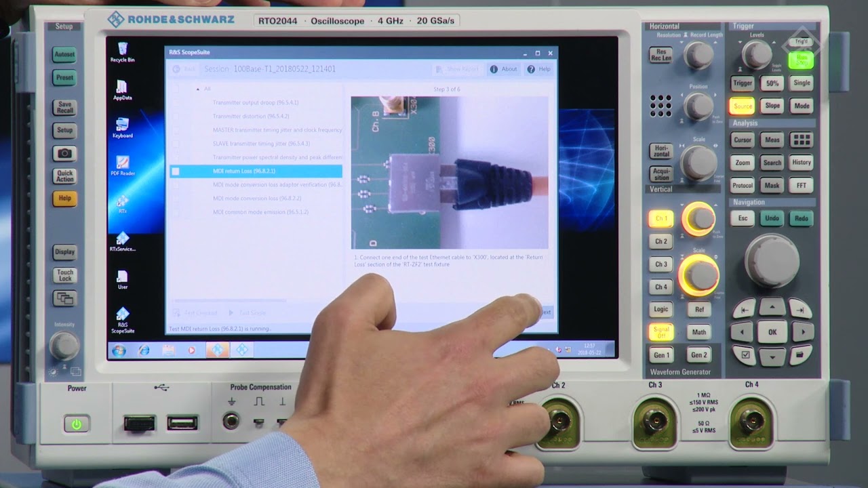The width and height of the screenshot is (868, 488).
Task: Tap the Save Recall button
Action: tap(65, 107)
